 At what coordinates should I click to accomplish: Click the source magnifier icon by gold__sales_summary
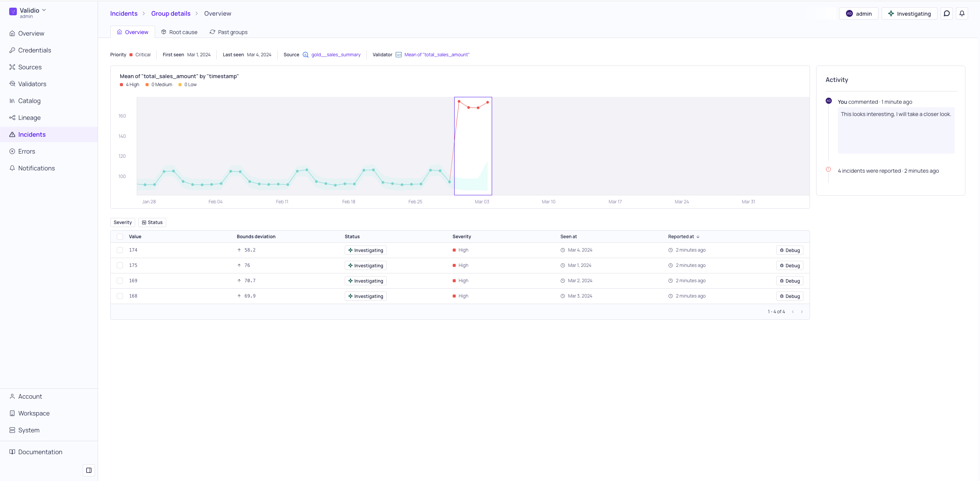306,55
